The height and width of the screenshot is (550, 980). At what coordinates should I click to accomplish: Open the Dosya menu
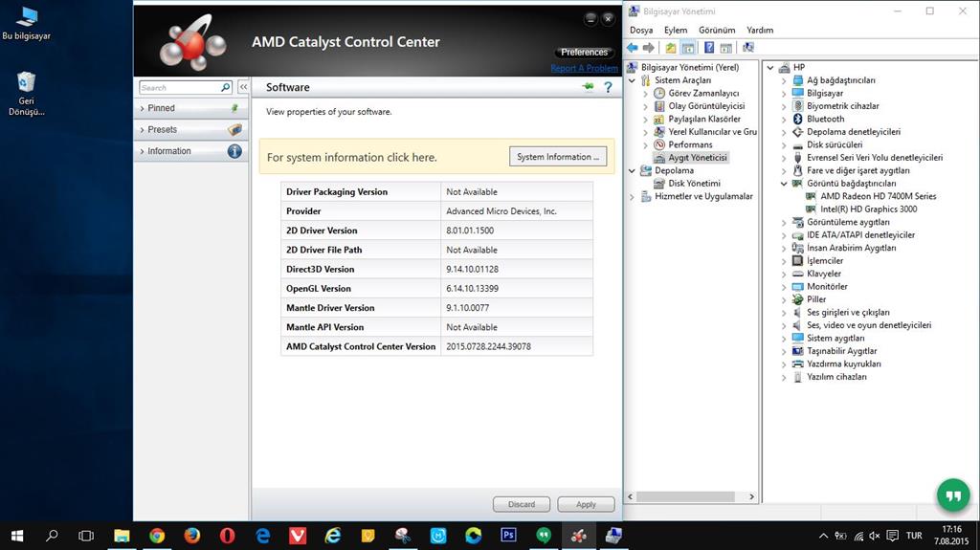[x=641, y=30]
